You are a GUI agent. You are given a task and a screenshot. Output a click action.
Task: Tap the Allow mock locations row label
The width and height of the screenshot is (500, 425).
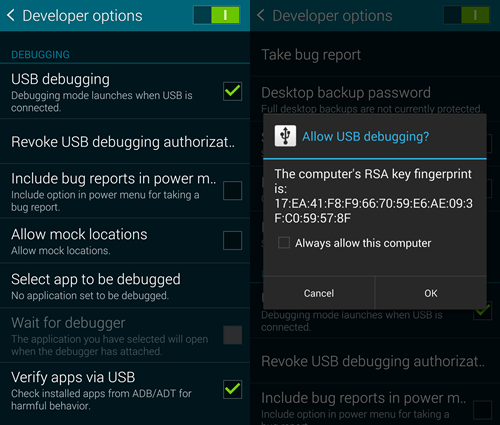pyautogui.click(x=79, y=234)
